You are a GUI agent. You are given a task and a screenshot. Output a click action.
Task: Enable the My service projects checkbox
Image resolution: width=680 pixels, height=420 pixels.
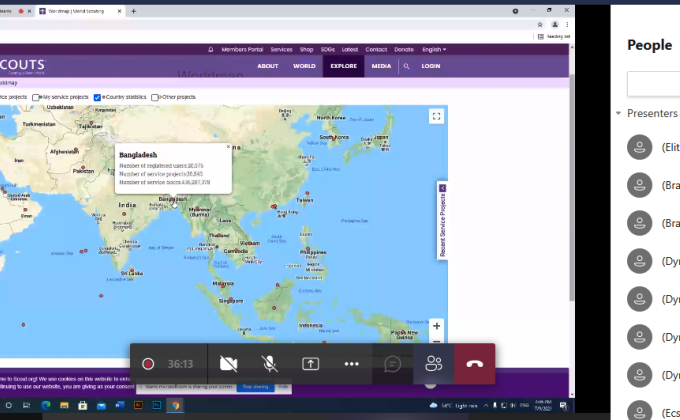[37, 97]
